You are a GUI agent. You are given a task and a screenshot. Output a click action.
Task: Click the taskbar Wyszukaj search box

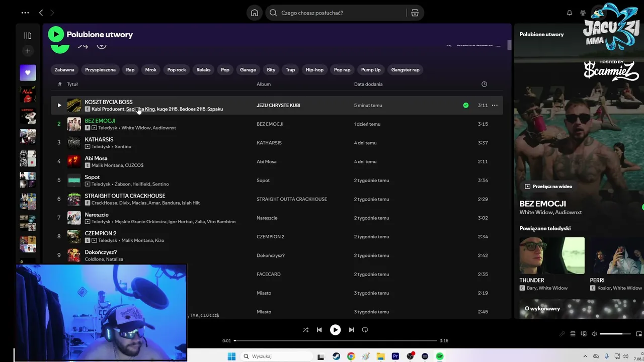pyautogui.click(x=276, y=356)
